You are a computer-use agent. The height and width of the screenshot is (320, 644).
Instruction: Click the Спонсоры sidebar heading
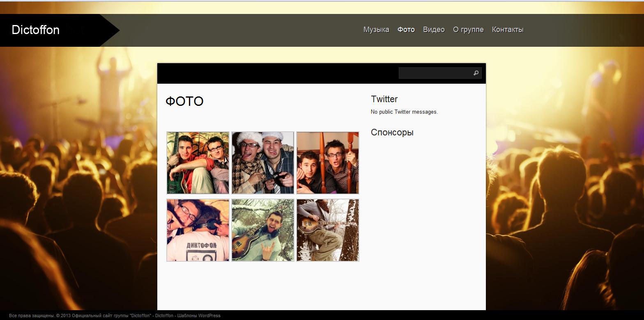coord(392,133)
